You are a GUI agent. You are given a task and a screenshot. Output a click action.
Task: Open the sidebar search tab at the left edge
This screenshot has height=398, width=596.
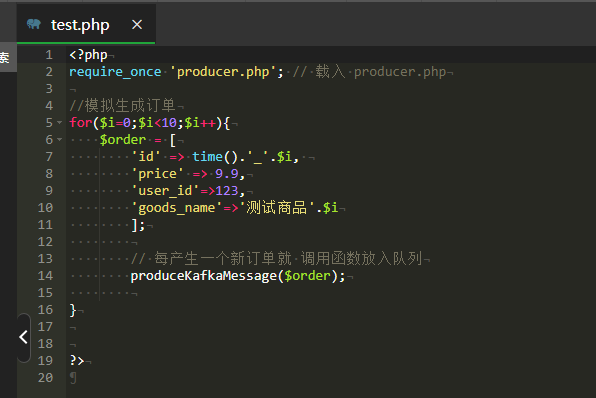pyautogui.click(x=5, y=57)
